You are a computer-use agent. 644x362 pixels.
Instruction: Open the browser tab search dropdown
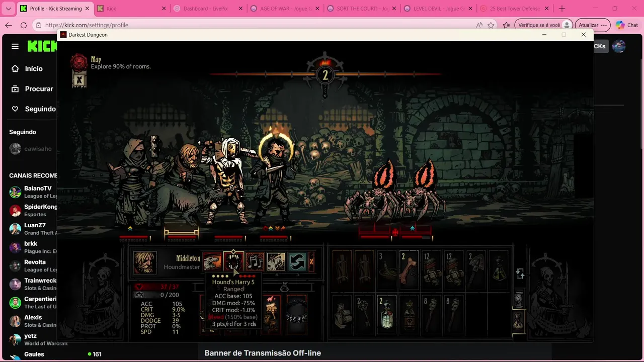click(x=8, y=9)
